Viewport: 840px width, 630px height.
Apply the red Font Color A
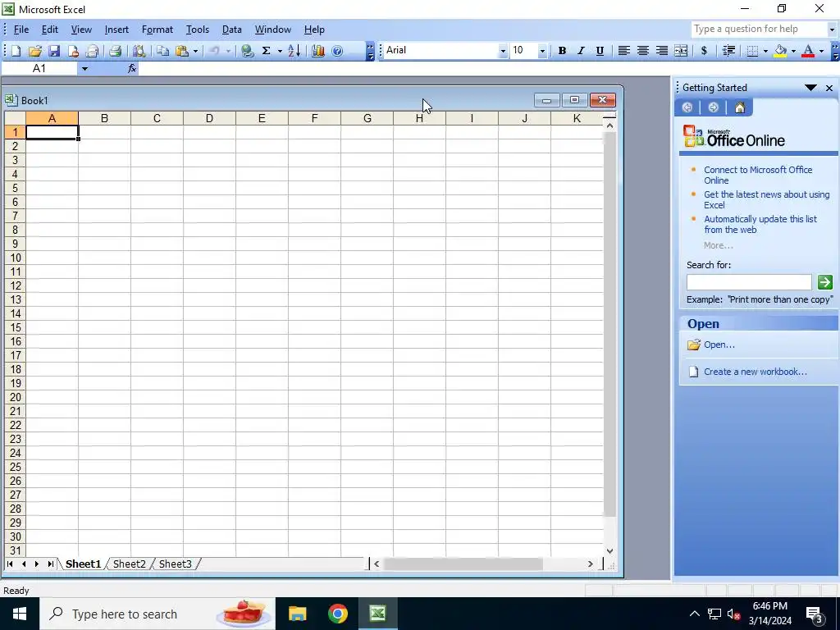point(808,51)
